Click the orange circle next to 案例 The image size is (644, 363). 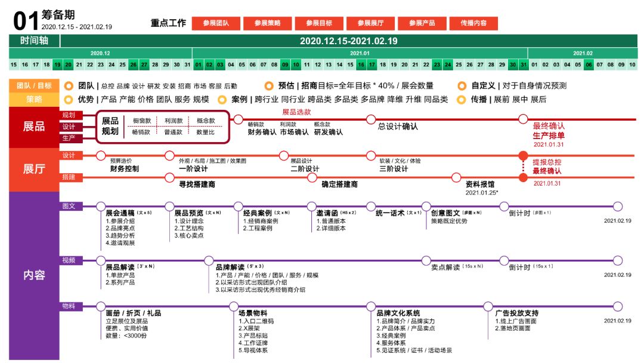[x=222, y=100]
